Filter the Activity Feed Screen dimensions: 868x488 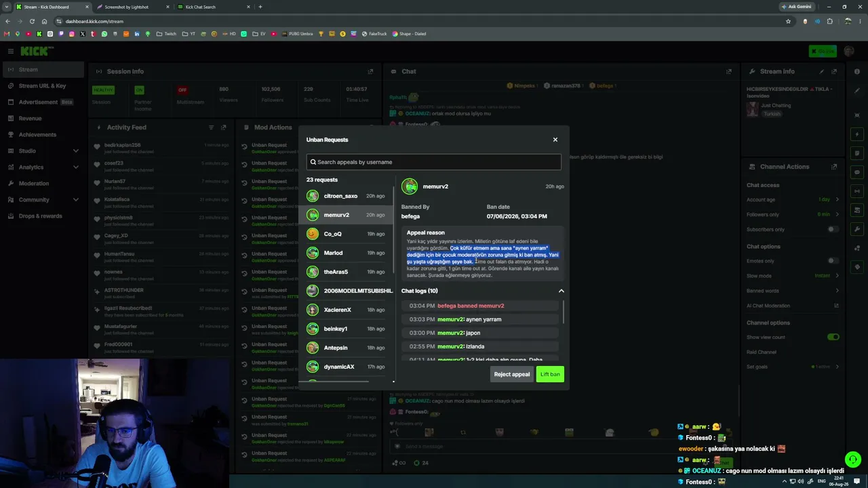pos(212,127)
